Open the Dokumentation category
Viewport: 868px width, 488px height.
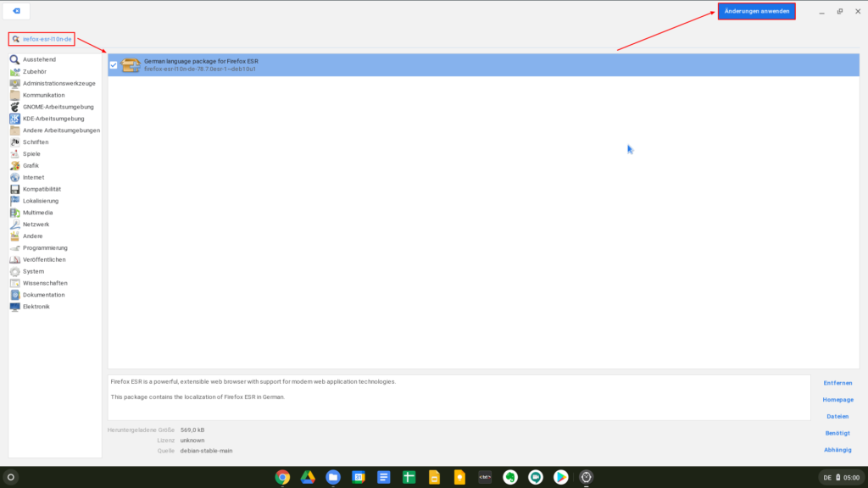(43, 295)
